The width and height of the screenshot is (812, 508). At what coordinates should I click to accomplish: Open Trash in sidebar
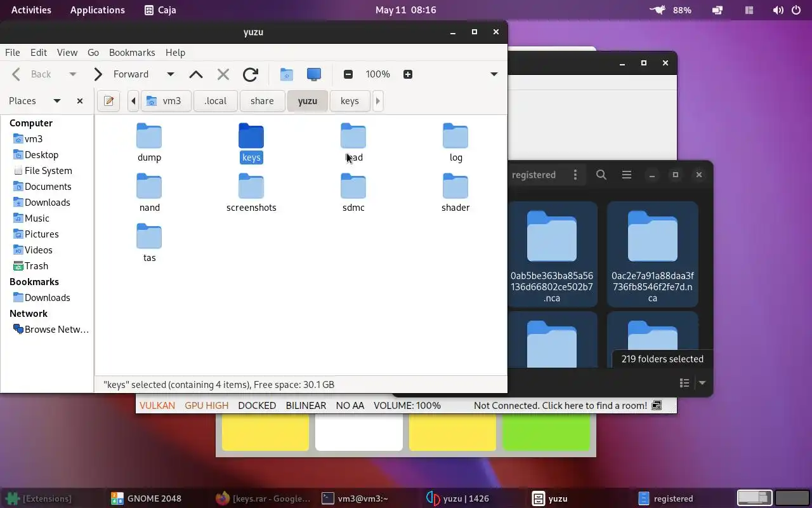coord(36,266)
